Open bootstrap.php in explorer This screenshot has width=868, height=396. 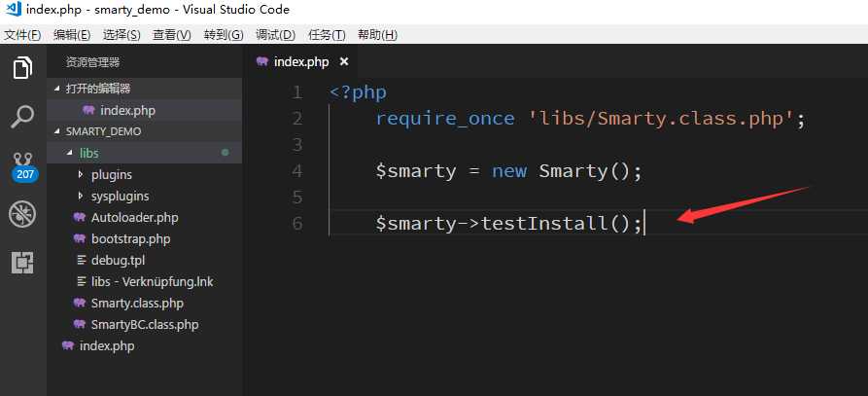(145, 238)
